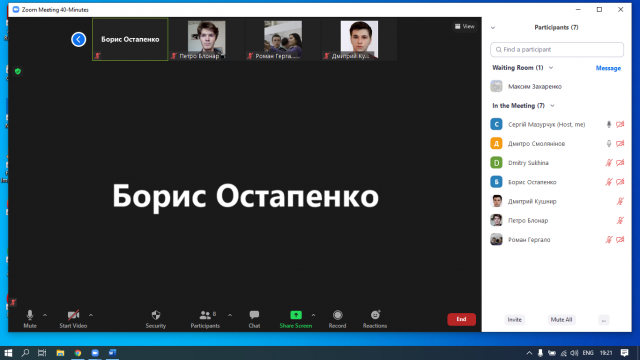This screenshot has height=360, width=640.
Task: Click camera-off icon for Дмитро Смолянінов
Action: point(620,144)
